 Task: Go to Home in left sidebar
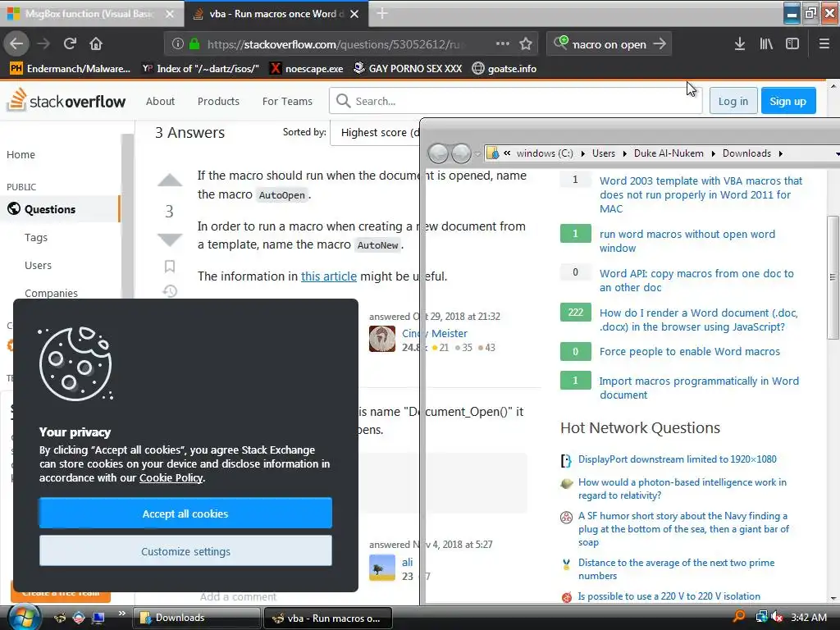[21, 155]
